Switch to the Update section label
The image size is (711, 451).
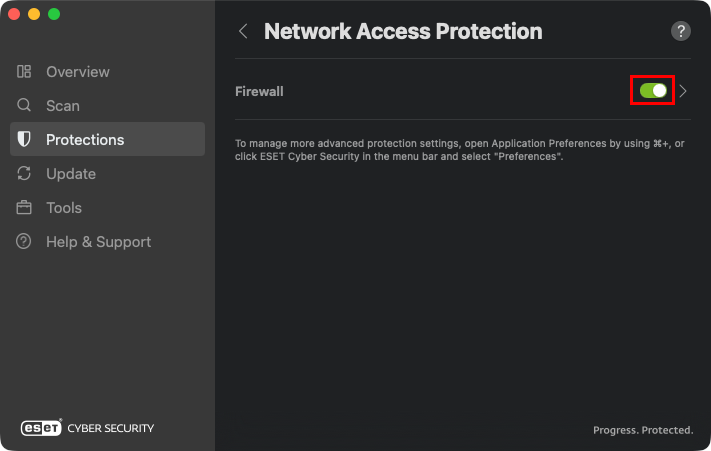pos(71,174)
